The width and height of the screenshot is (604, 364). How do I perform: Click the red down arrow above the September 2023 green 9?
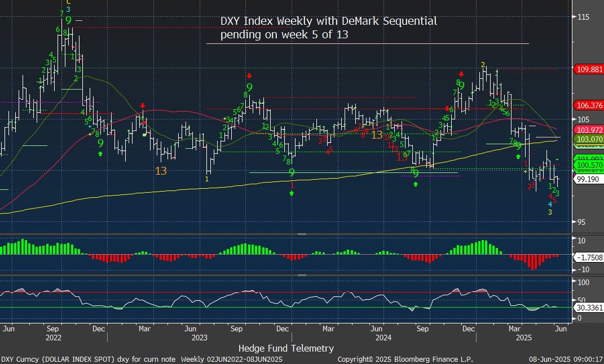(x=249, y=76)
